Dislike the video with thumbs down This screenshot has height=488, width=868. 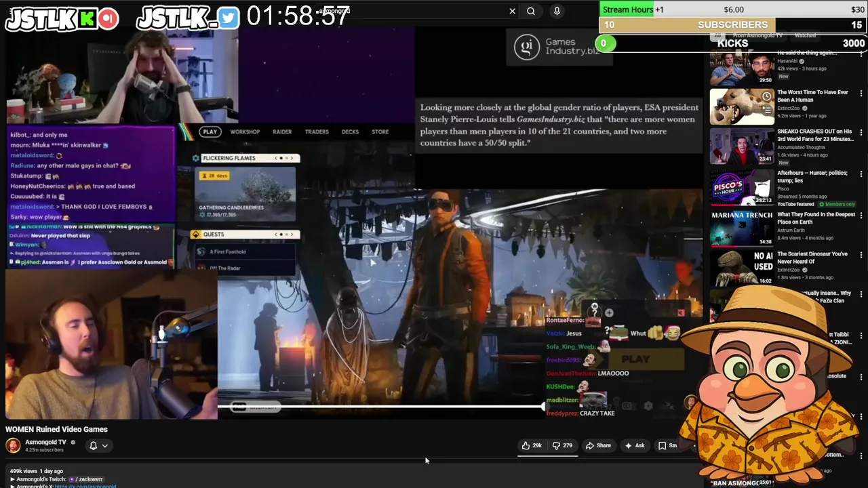pyautogui.click(x=562, y=445)
